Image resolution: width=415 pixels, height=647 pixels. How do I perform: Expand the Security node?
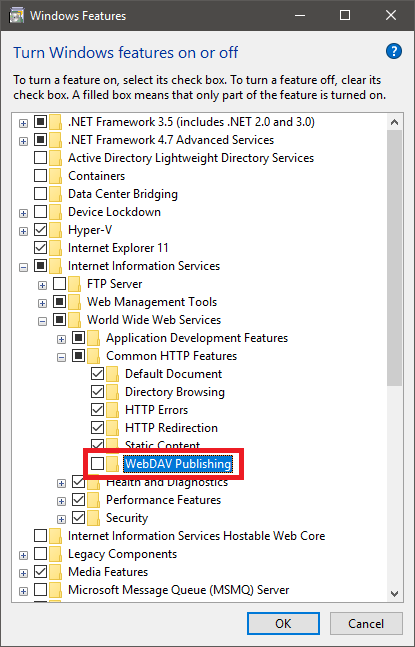61,519
